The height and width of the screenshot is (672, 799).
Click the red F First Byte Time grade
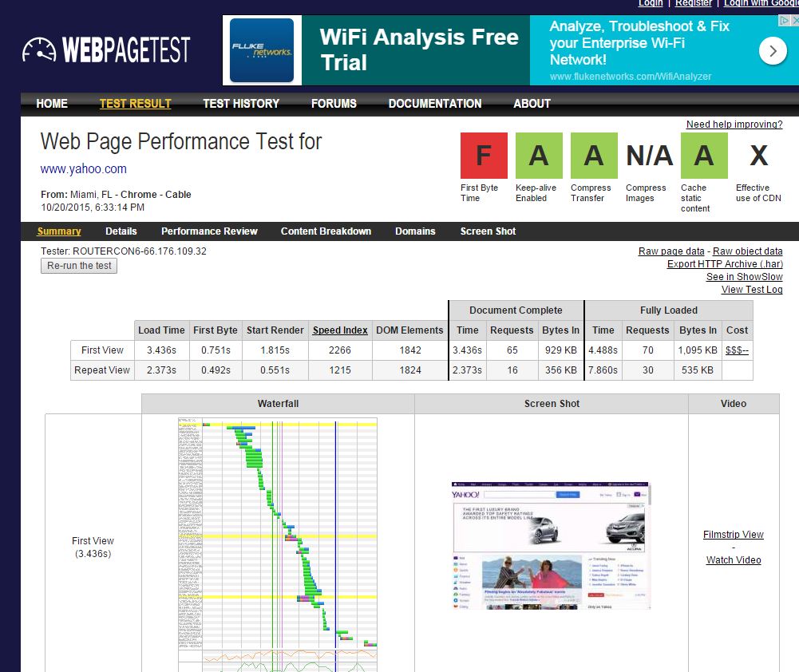[484, 156]
